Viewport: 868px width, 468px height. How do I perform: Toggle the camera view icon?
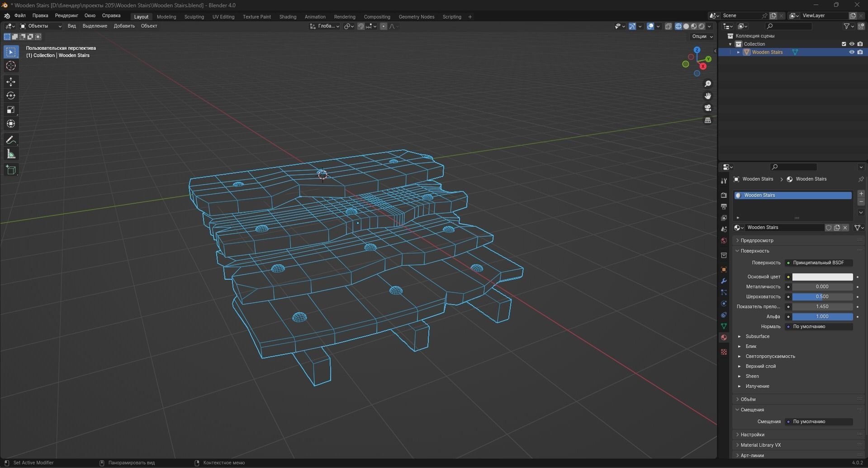coord(708,108)
